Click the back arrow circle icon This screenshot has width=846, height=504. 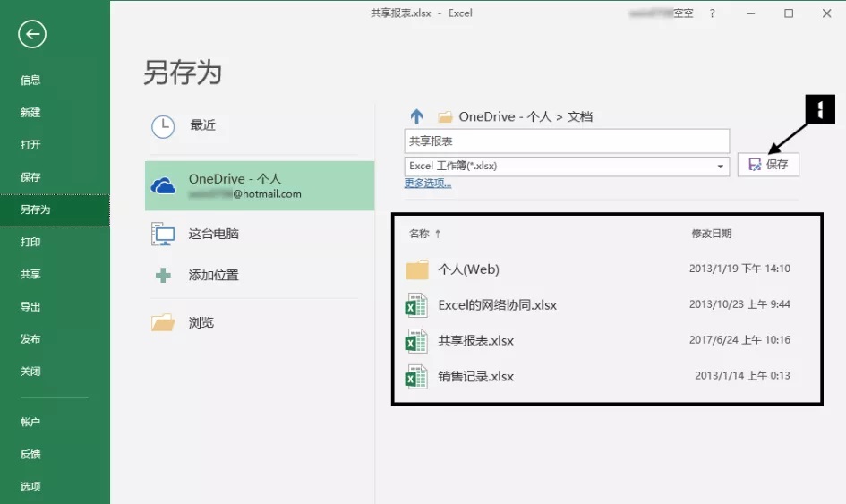click(32, 34)
